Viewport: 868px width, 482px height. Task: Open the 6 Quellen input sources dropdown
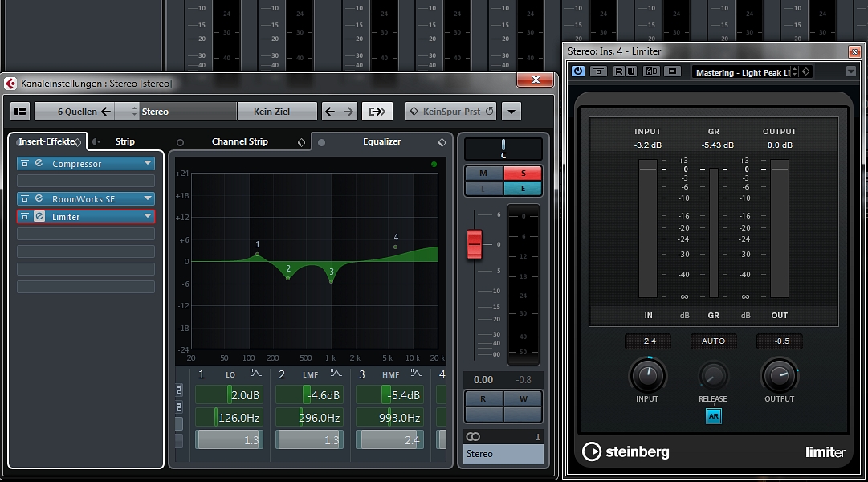click(x=75, y=112)
